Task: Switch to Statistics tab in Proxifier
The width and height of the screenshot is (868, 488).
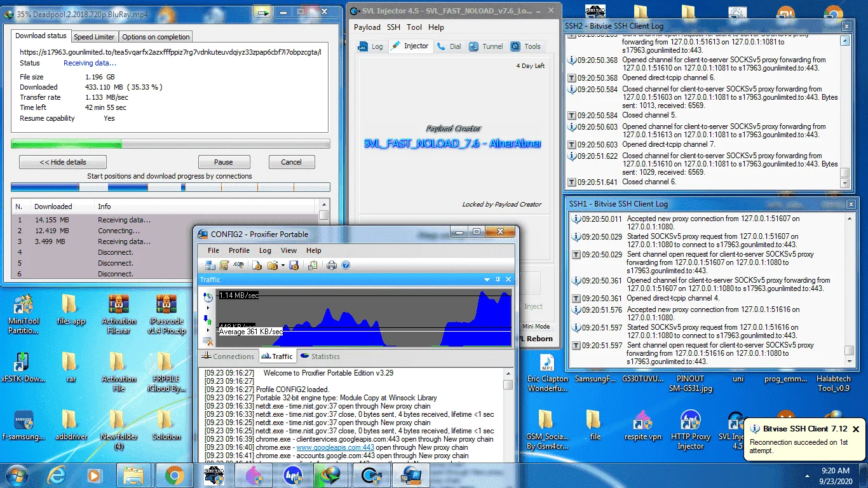Action: click(320, 356)
